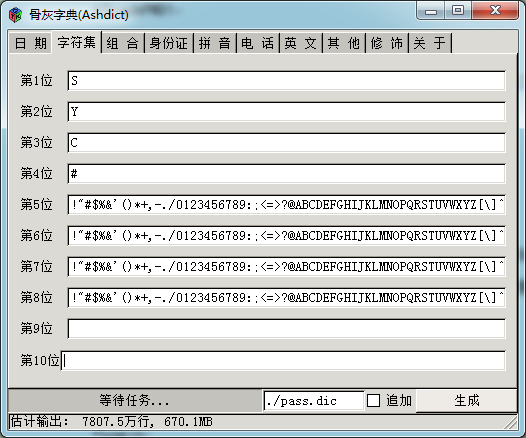Image resolution: width=526 pixels, height=438 pixels.
Task: Show the 修饰 tab
Action: [387, 43]
